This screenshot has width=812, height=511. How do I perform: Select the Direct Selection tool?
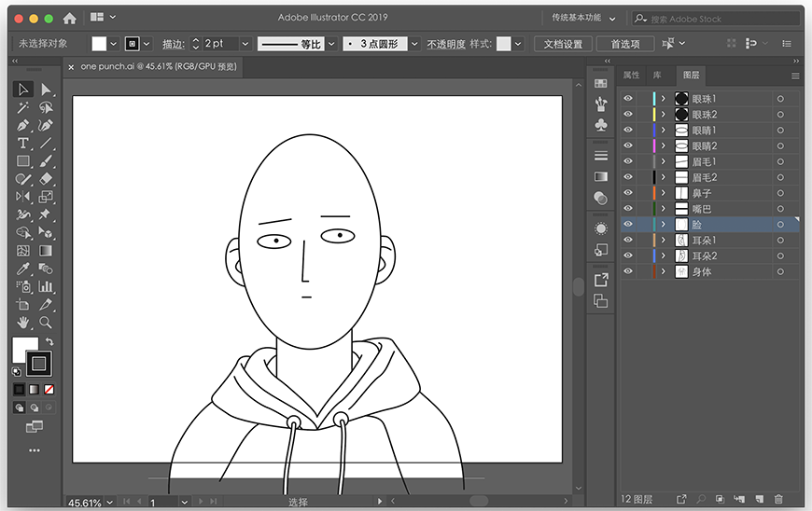point(46,90)
